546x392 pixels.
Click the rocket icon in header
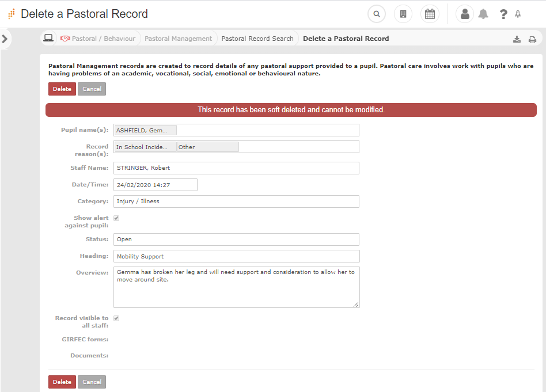tap(518, 14)
